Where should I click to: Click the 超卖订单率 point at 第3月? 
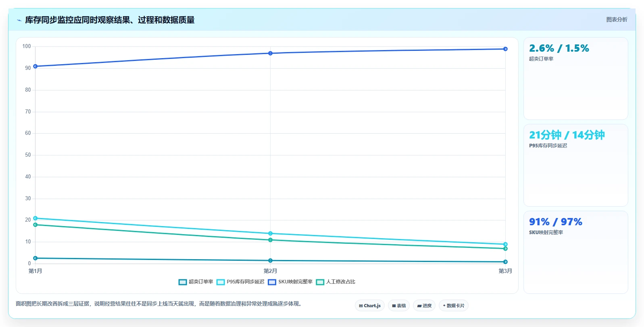tap(505, 262)
